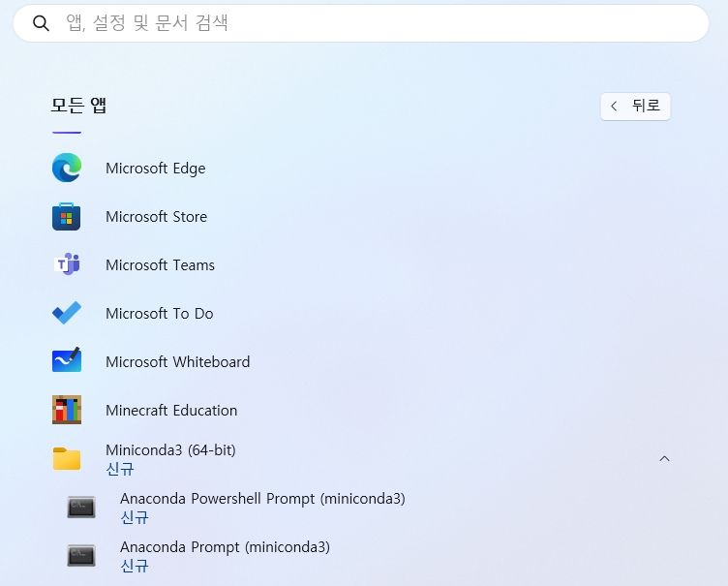Select the Microsoft To Do label
728x586 pixels.
point(159,313)
